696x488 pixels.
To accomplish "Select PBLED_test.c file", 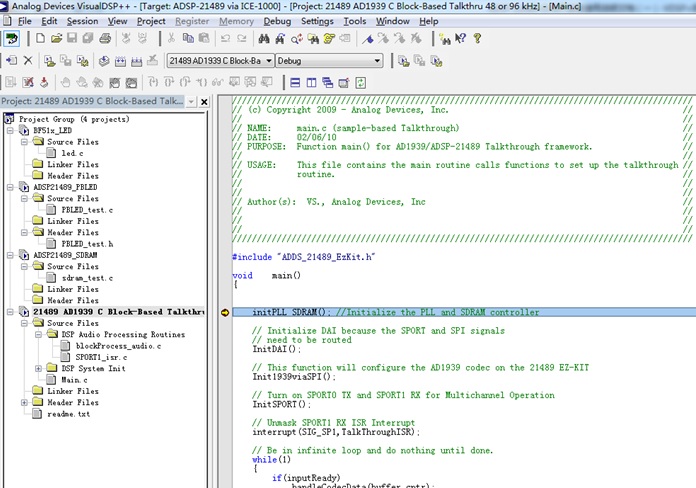I will [87, 210].
